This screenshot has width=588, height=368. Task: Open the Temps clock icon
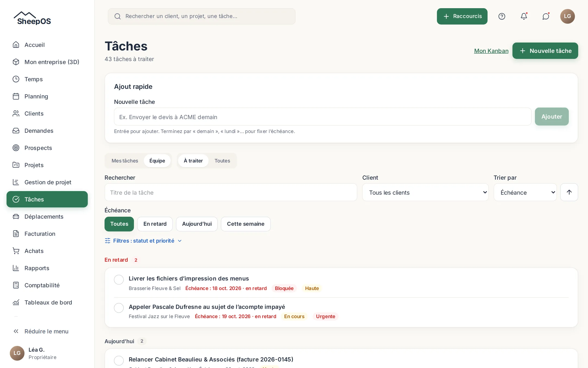point(16,79)
